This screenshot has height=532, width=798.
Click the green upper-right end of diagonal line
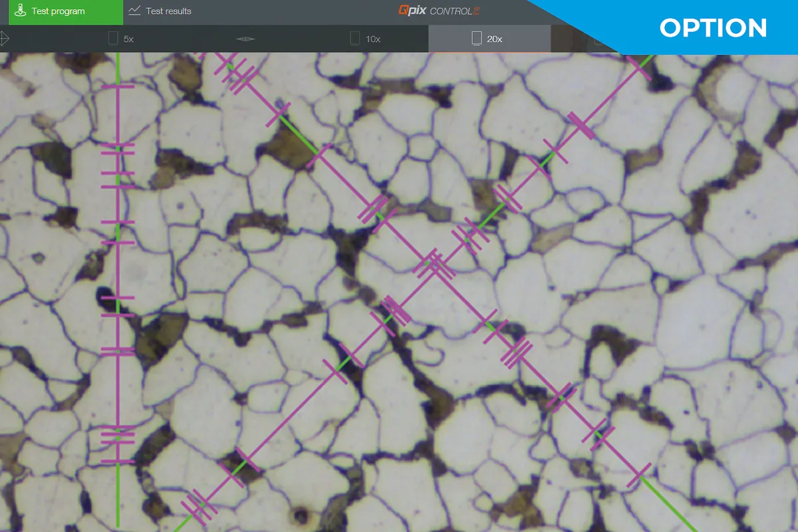click(x=644, y=63)
